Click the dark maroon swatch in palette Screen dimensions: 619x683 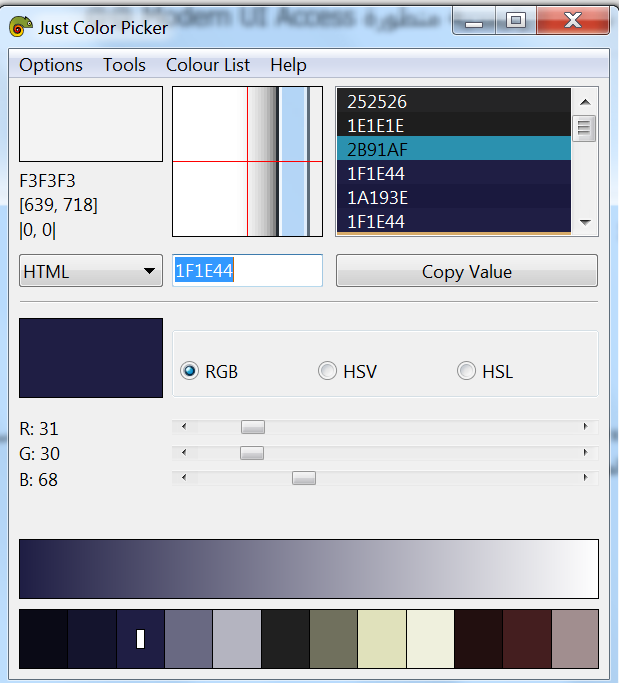pyautogui.click(x=526, y=638)
